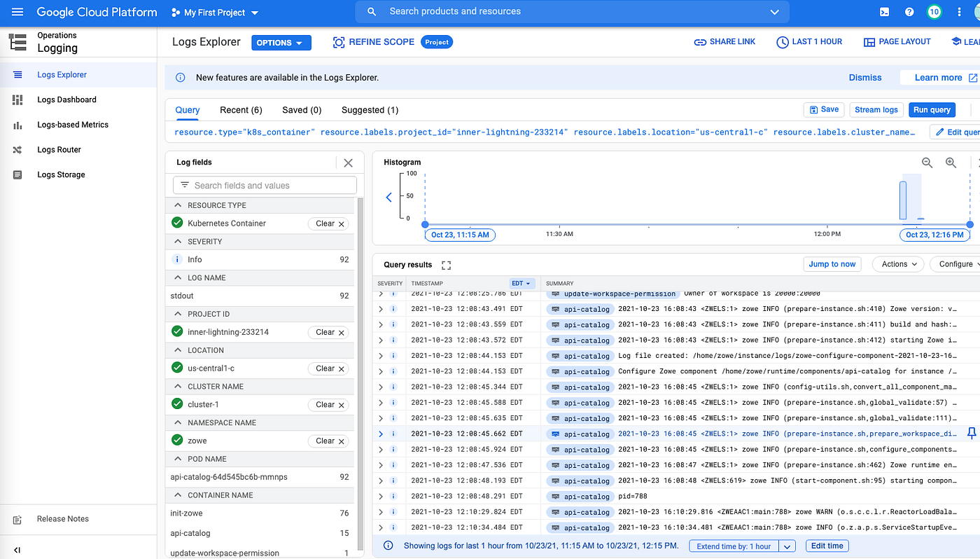Collapse the left navigation sidebar
The width and height of the screenshot is (980, 559).
17,550
